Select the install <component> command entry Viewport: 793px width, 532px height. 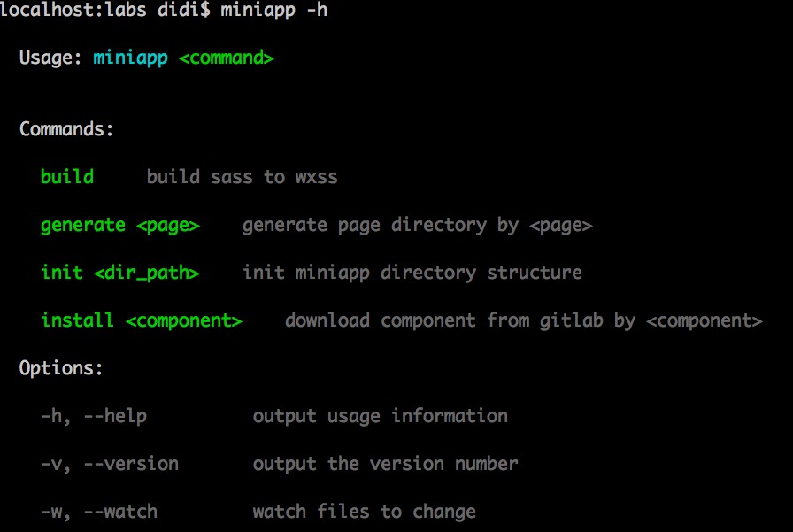tap(142, 320)
